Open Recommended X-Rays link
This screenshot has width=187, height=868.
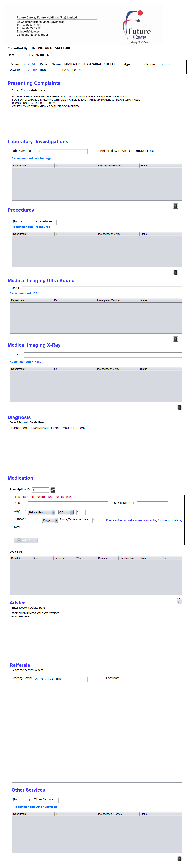[x=25, y=361]
